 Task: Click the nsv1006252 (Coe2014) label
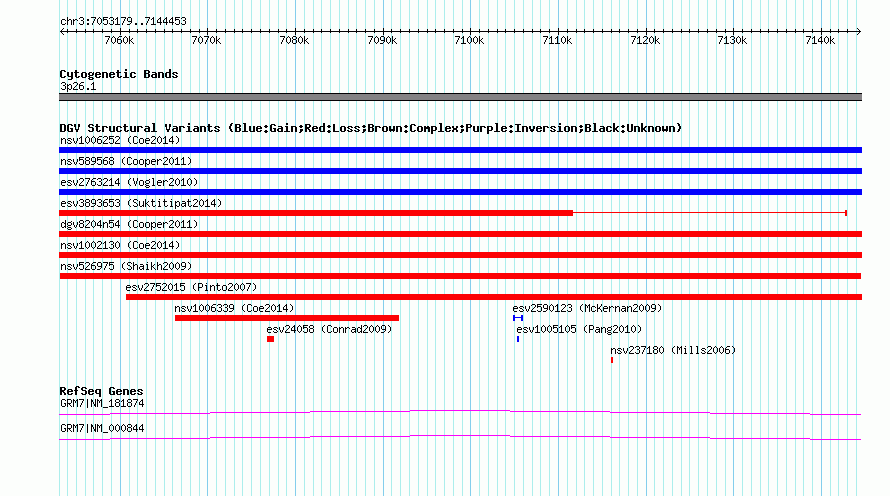point(120,140)
